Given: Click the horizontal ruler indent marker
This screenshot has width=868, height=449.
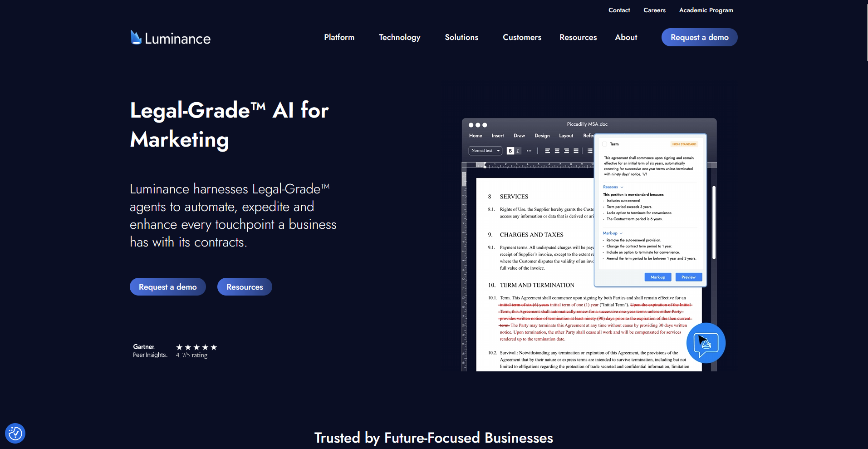Looking at the screenshot, I should [485, 166].
